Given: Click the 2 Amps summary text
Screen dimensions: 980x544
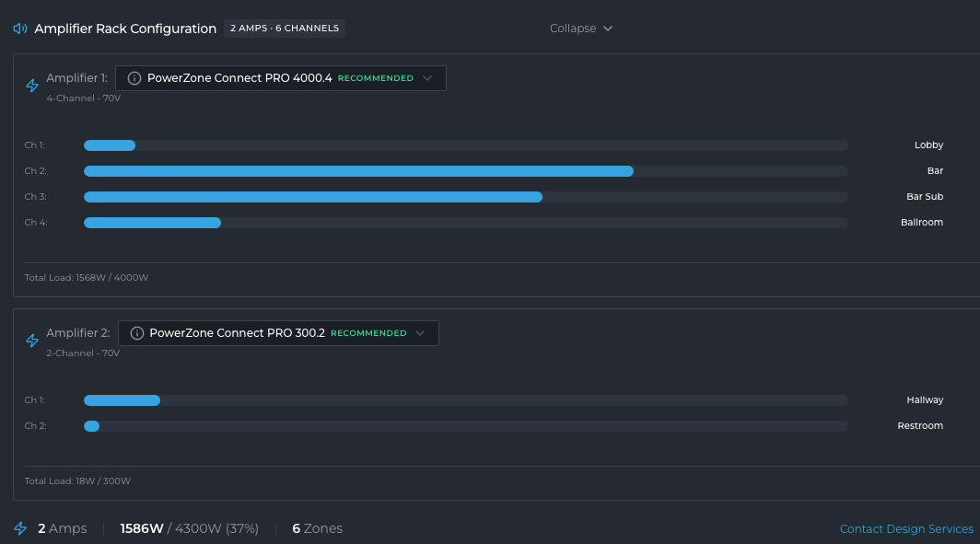Looking at the screenshot, I should 63,528.
